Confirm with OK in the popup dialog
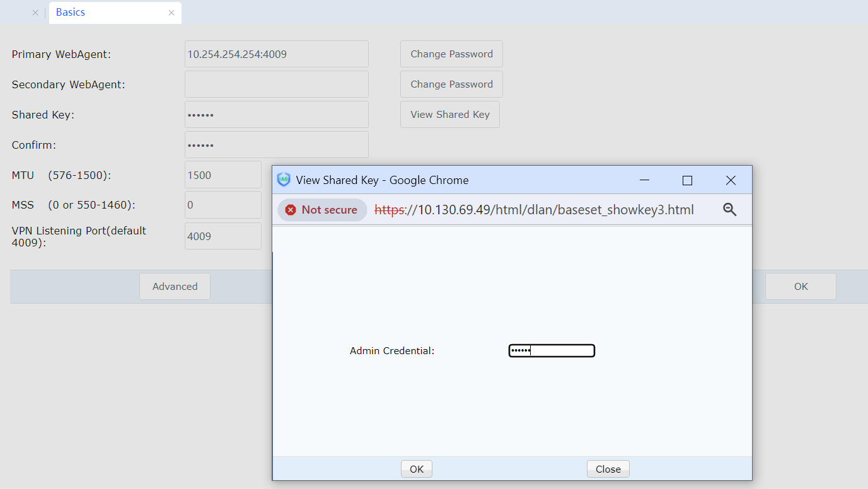The image size is (868, 489). [x=417, y=469]
